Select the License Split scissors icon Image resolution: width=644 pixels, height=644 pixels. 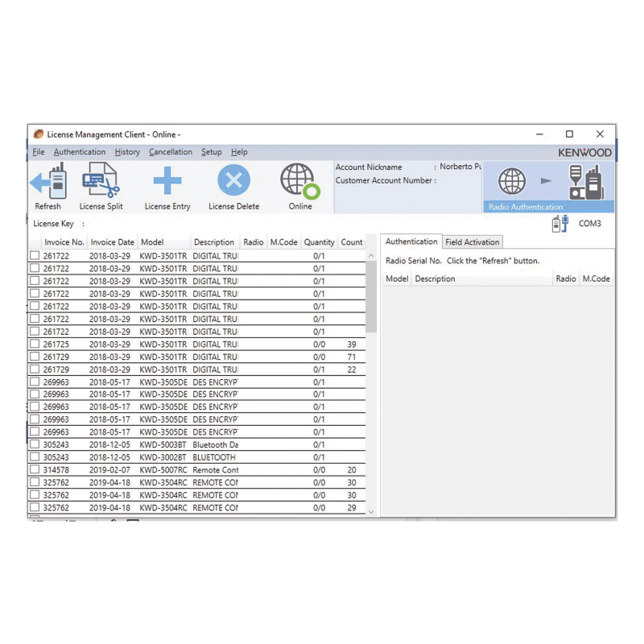click(100, 181)
